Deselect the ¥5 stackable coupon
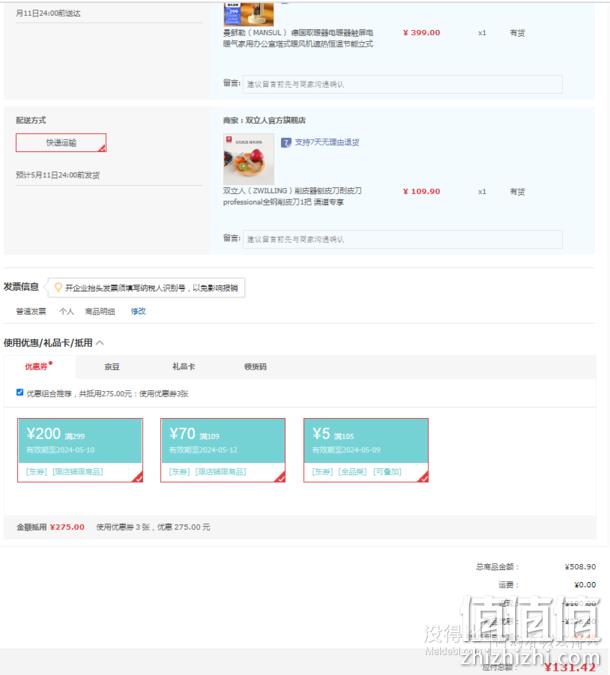The width and height of the screenshot is (610, 675). 366,450
